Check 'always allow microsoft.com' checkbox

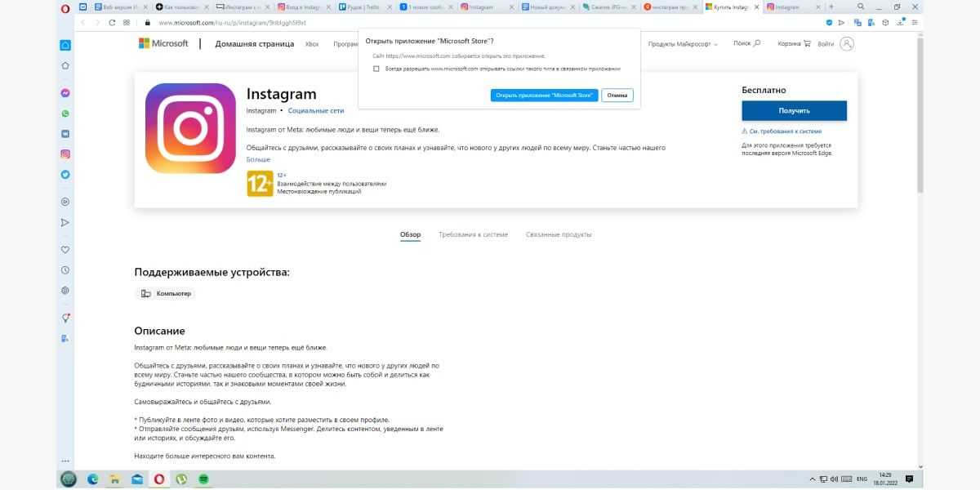pos(376,69)
